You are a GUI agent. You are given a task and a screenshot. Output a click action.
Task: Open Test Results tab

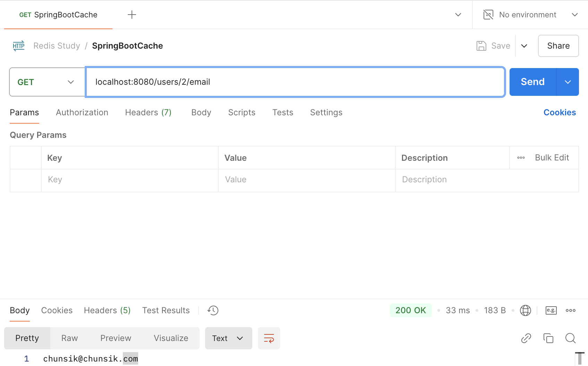[166, 310]
